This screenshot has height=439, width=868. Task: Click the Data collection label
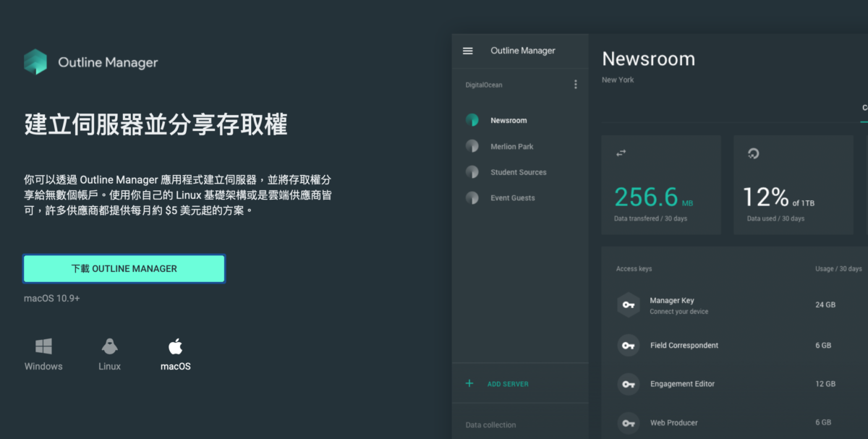click(490, 425)
